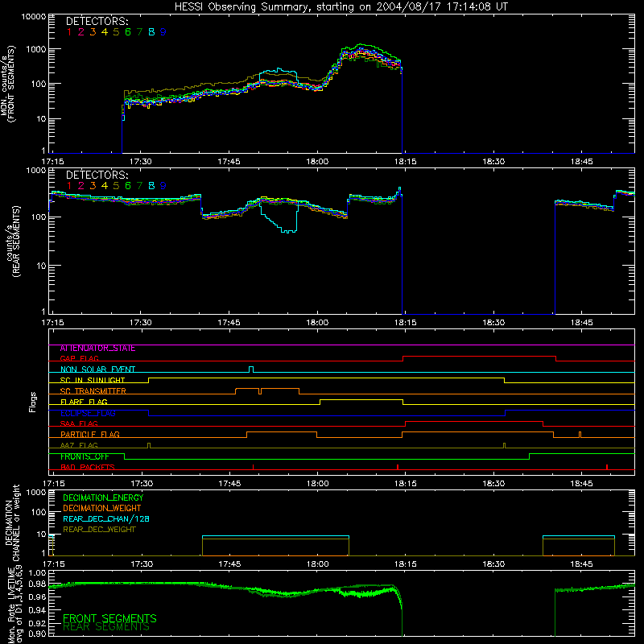Click the FRONT SEGMENTS livetime legend label
This screenshot has width=644, height=644.
click(x=109, y=618)
